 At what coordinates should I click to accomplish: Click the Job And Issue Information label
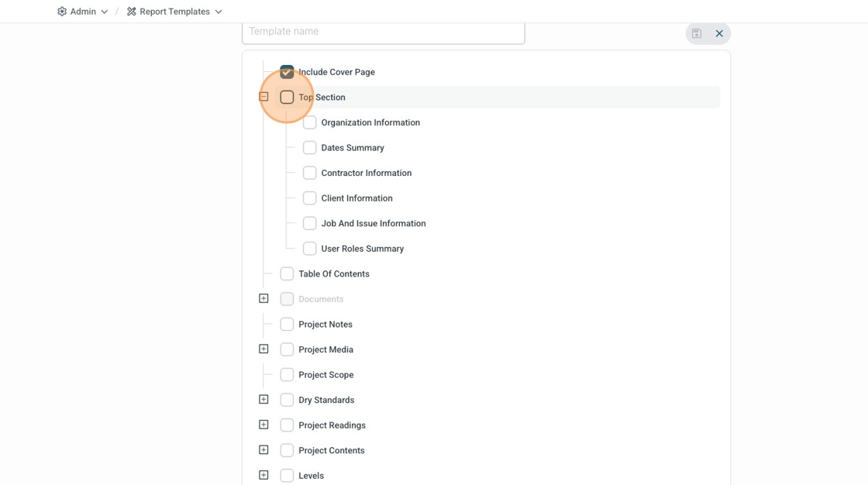[x=374, y=224]
